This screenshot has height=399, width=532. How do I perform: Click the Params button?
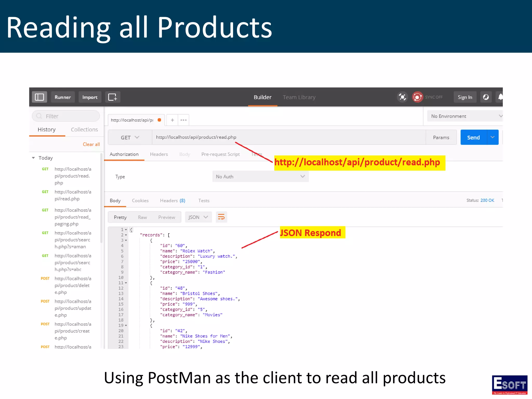coord(441,137)
